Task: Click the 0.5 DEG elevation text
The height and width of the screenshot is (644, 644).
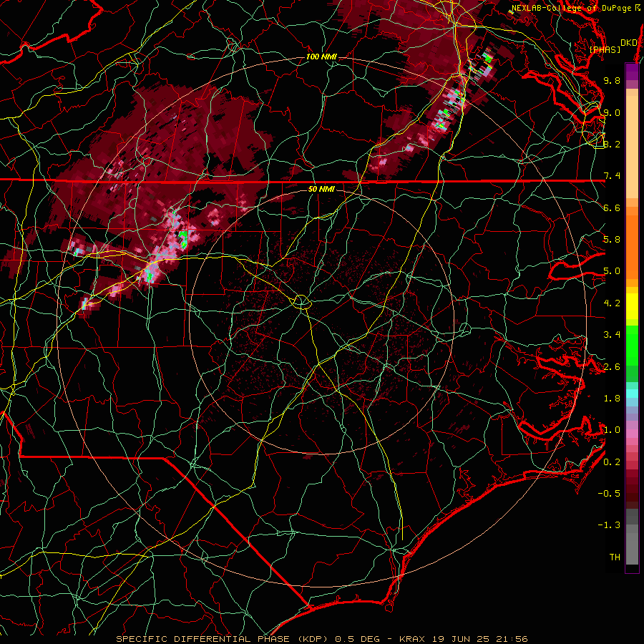Action: pyautogui.click(x=358, y=639)
